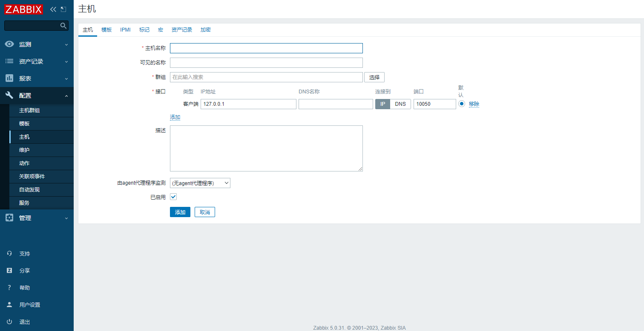The image size is (644, 331).
Task: Click the 主机名称 input field
Action: click(266, 48)
